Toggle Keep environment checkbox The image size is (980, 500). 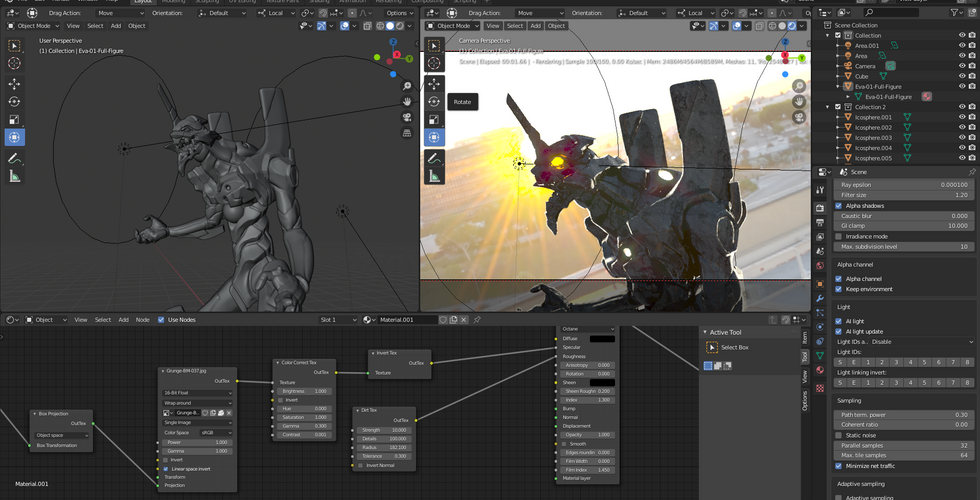[839, 289]
